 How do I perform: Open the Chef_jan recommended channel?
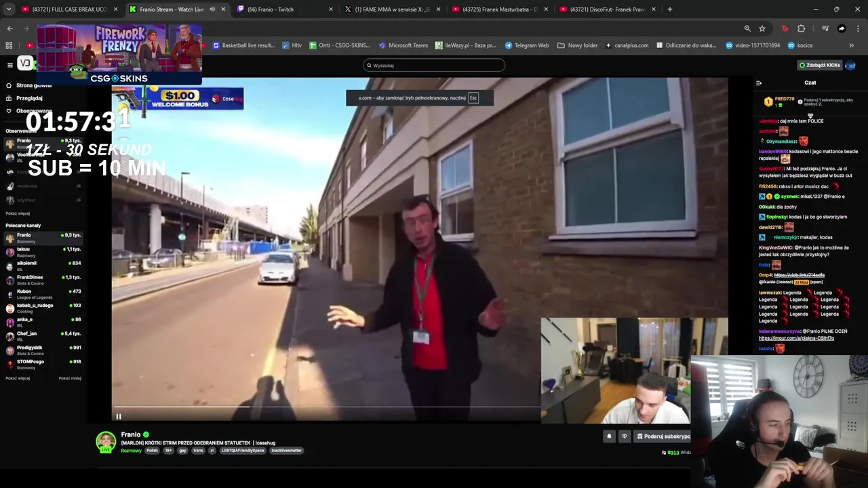(44, 336)
